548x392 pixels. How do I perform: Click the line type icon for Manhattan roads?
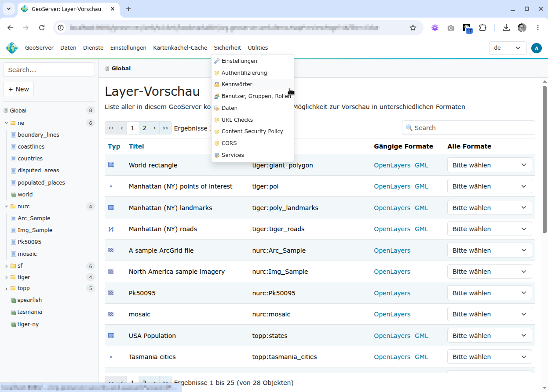point(111,229)
